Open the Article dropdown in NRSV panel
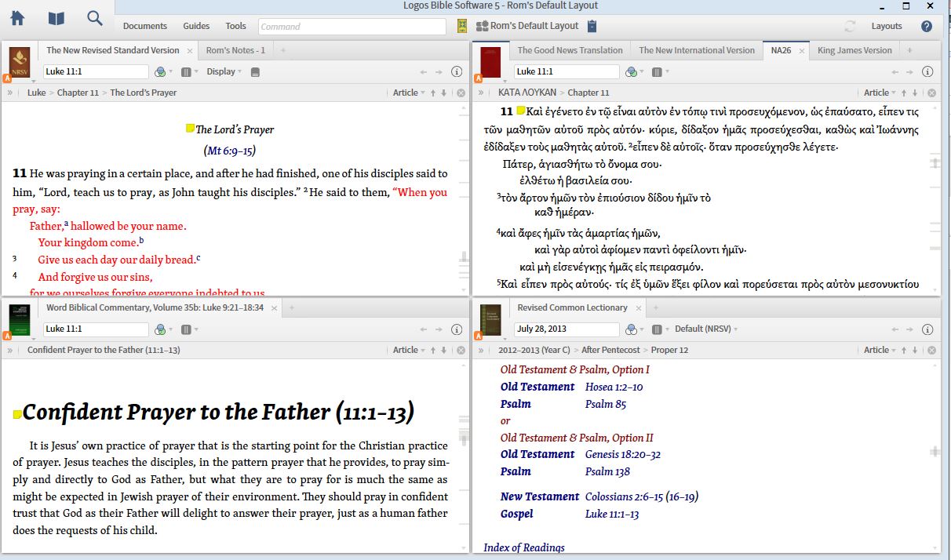 coord(409,93)
